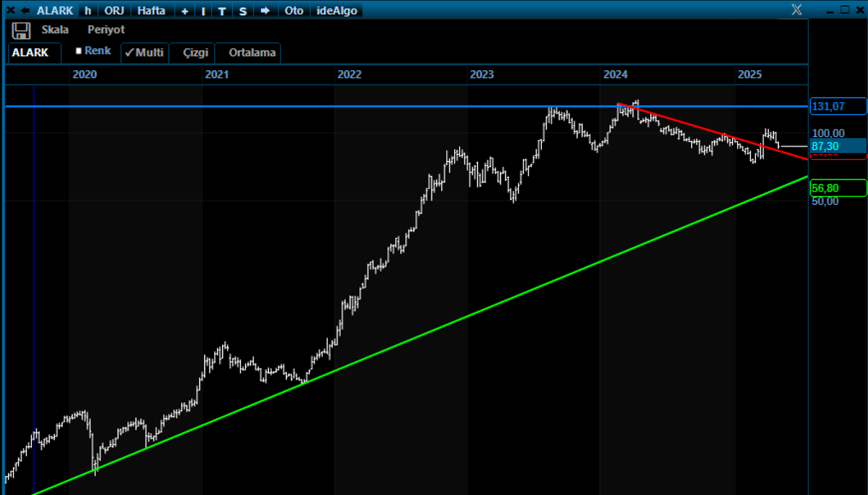Click the ALARK symbol button in title bar
Image resolution: width=868 pixels, height=495 pixels.
55,11
